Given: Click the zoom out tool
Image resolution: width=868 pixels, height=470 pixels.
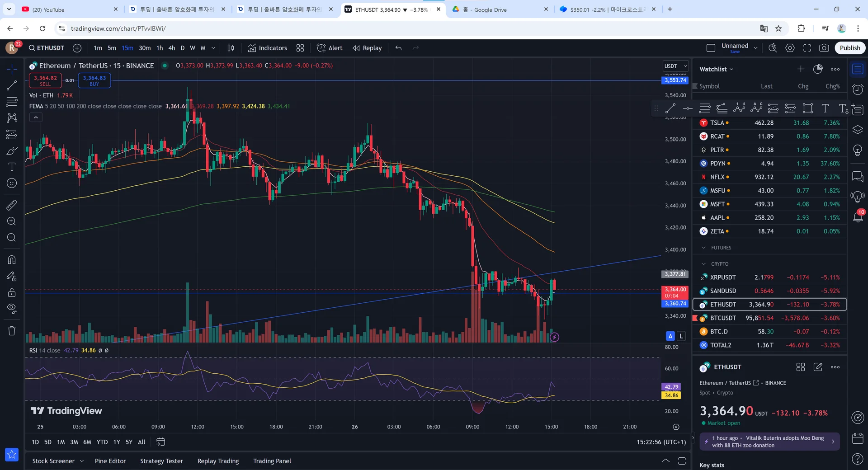Looking at the screenshot, I should pyautogui.click(x=12, y=237).
